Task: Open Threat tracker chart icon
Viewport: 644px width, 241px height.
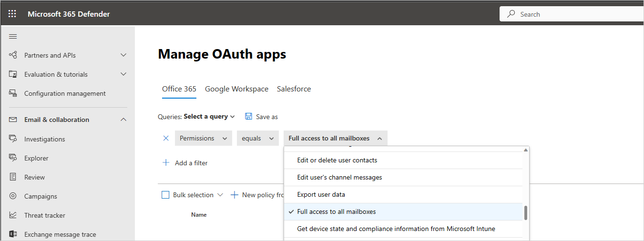Action: pos(13,215)
